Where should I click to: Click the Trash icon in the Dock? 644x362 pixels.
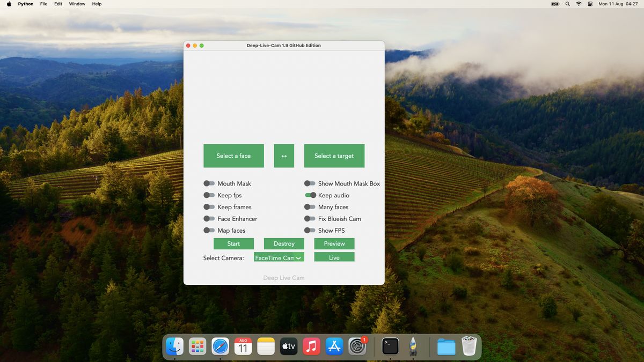tap(469, 346)
